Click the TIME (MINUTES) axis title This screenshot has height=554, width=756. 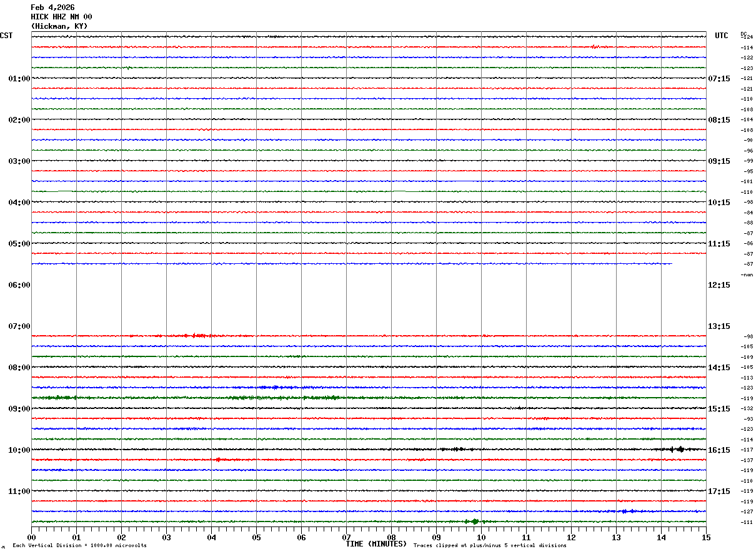pyautogui.click(x=376, y=544)
